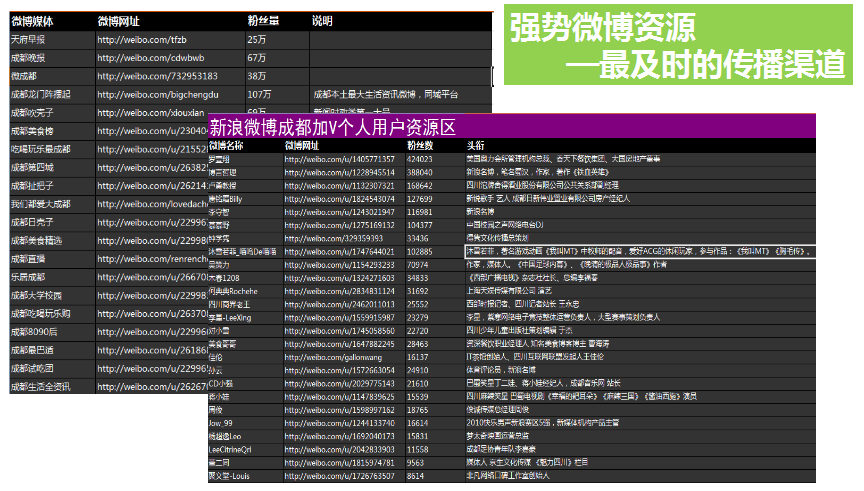Open the weibo.com/u/1154293233 link
Image resolution: width=864 pixels, height=491 pixels.
[339, 265]
